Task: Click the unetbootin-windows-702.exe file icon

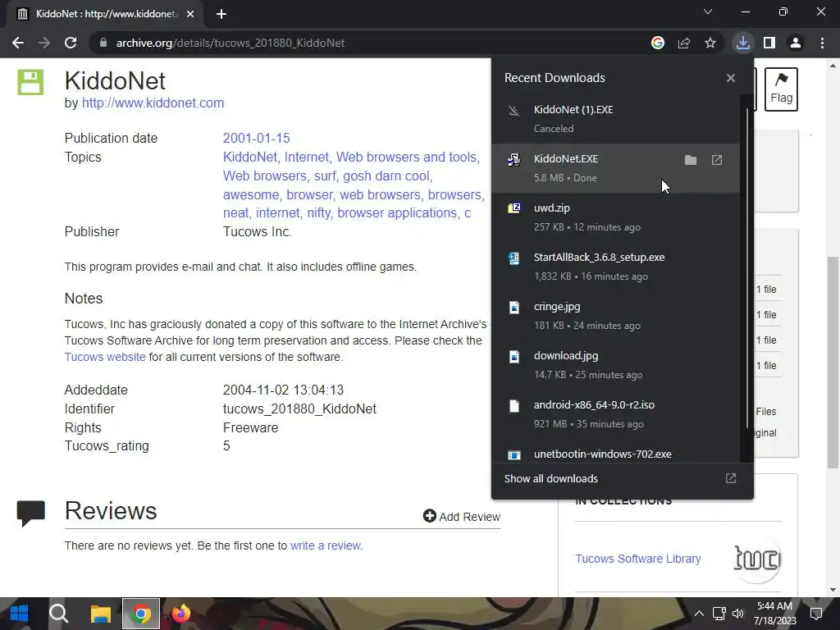Action: click(x=514, y=455)
